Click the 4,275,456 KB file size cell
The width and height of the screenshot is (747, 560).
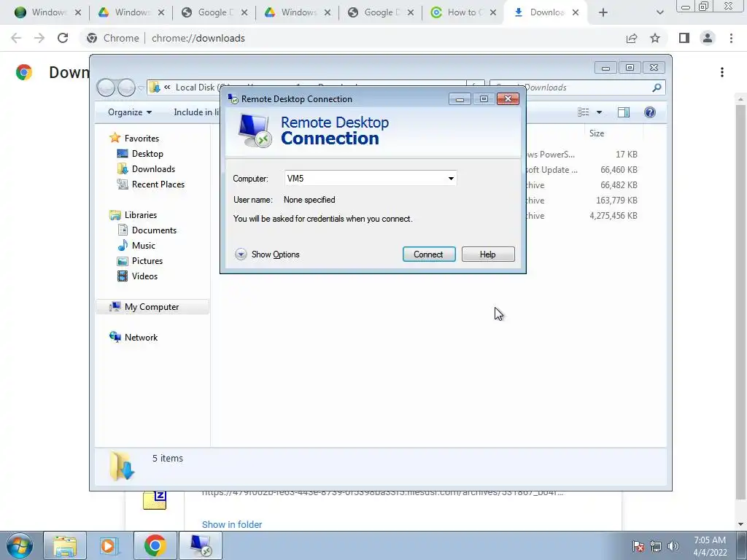tap(613, 216)
